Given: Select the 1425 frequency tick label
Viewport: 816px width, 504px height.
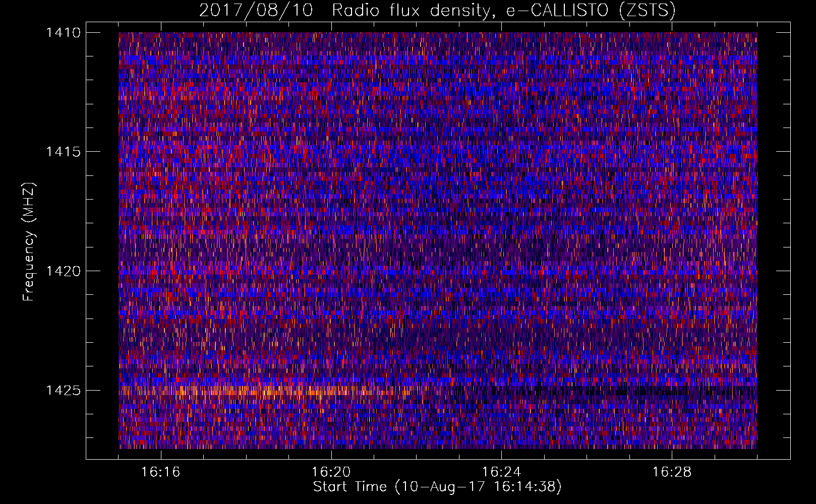Looking at the screenshot, I should pos(63,390).
